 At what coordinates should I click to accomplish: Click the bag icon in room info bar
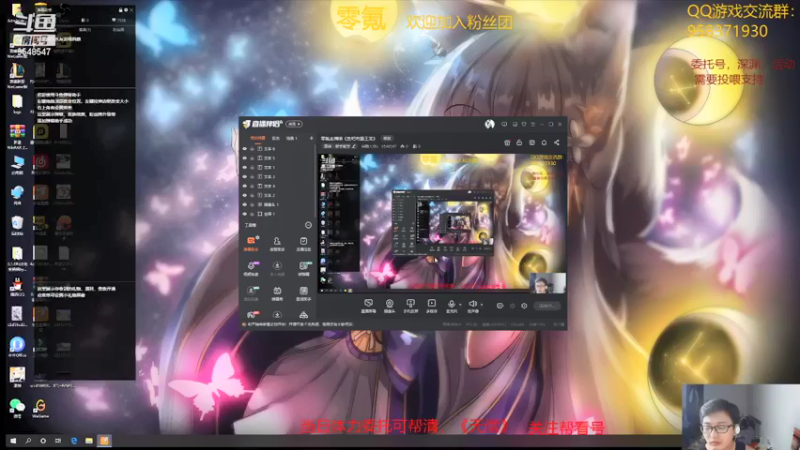coord(519,143)
